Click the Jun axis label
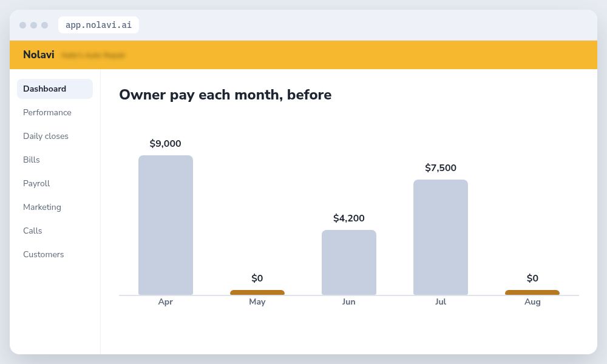 [x=349, y=302]
